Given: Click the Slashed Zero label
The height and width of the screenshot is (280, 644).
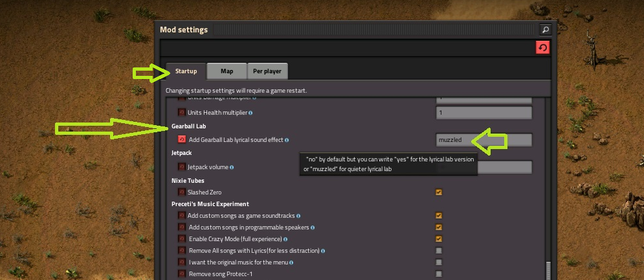Looking at the screenshot, I should (x=205, y=192).
